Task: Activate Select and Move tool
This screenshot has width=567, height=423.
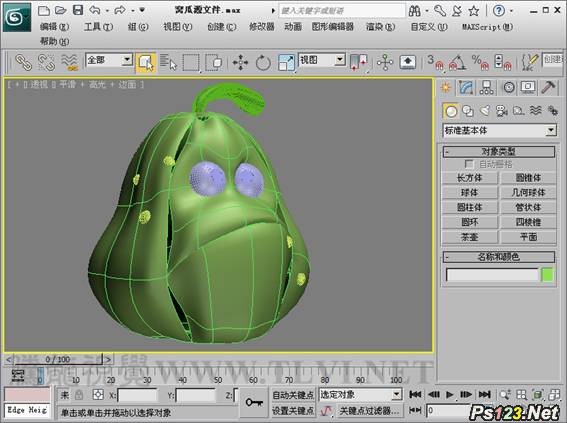Action: click(x=240, y=63)
